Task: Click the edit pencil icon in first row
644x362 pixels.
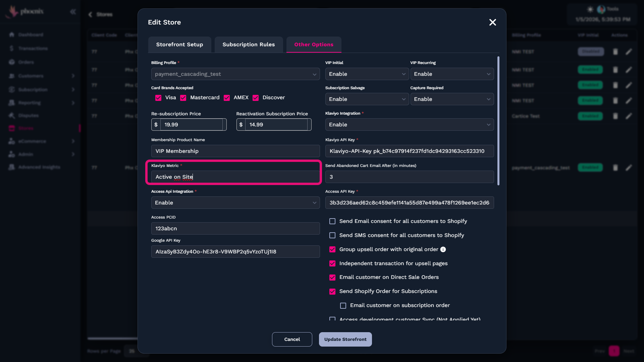Action: (629, 52)
